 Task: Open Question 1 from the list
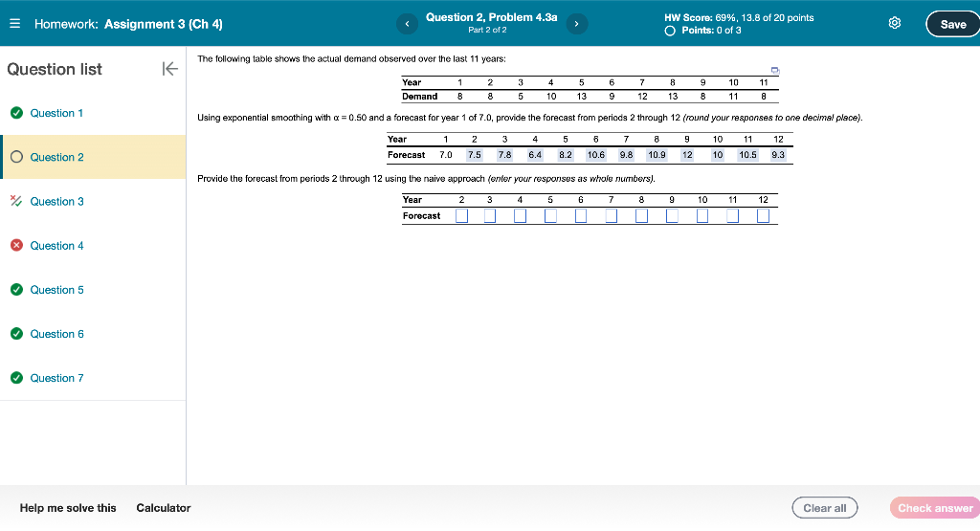[56, 113]
